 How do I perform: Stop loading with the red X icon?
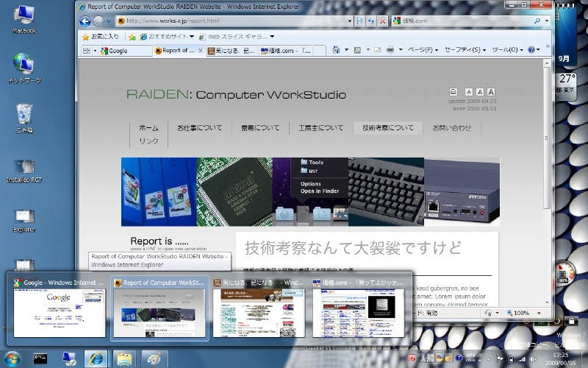click(x=382, y=21)
